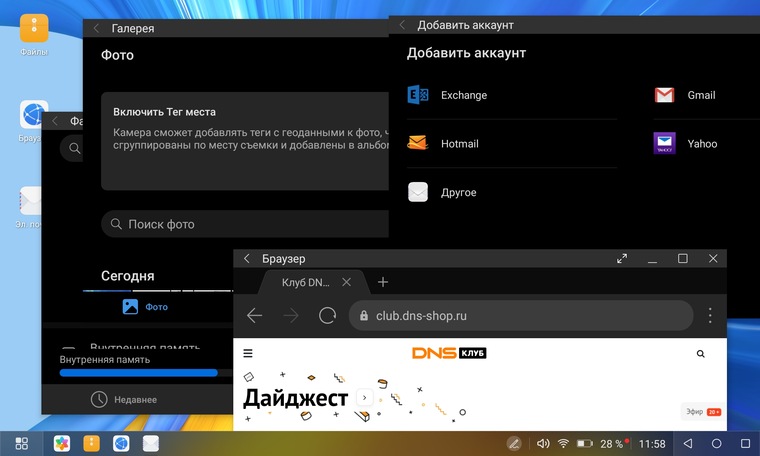
Task: Click the search magnifier on DNS Клуб
Action: click(701, 353)
